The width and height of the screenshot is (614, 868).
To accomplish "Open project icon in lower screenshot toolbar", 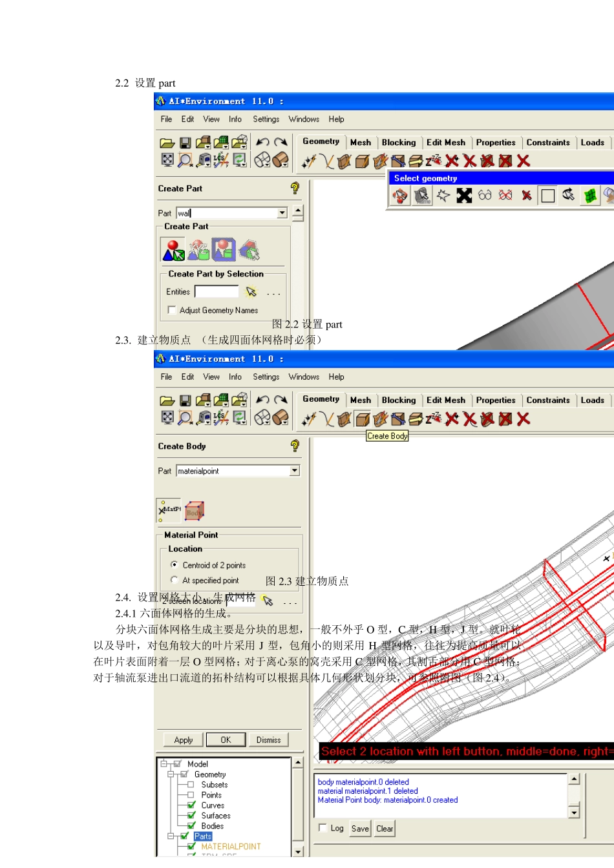I will 167,400.
